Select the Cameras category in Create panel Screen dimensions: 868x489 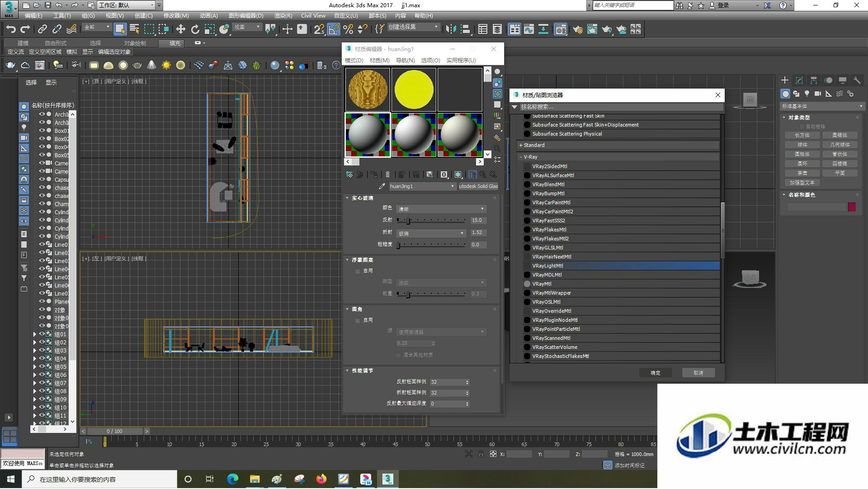817,94
